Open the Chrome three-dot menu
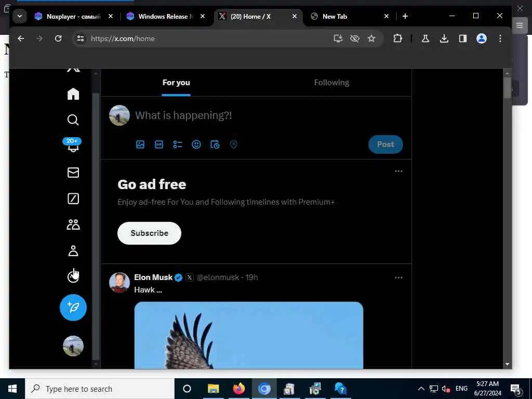 pyautogui.click(x=500, y=38)
